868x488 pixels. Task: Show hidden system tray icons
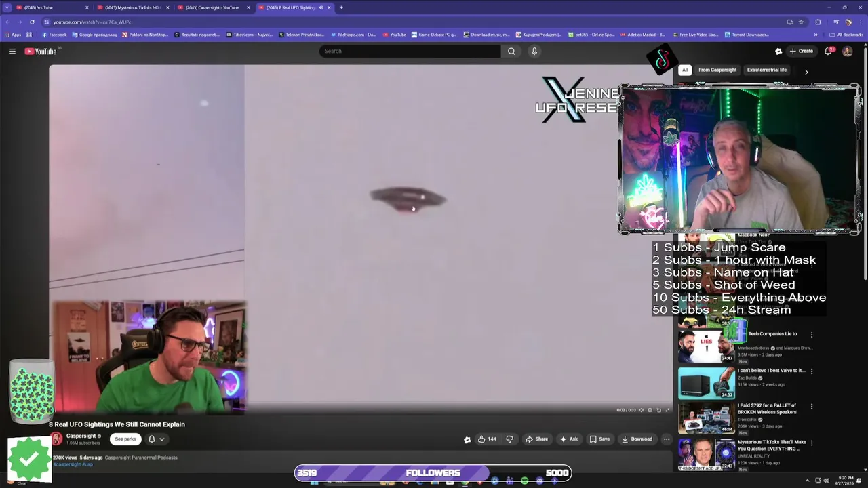coord(806,481)
